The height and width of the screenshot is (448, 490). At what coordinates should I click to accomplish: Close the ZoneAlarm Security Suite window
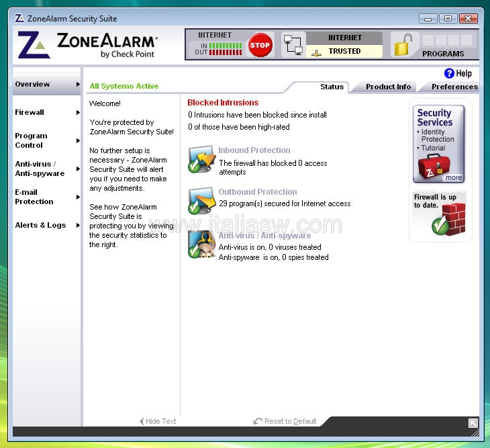468,18
